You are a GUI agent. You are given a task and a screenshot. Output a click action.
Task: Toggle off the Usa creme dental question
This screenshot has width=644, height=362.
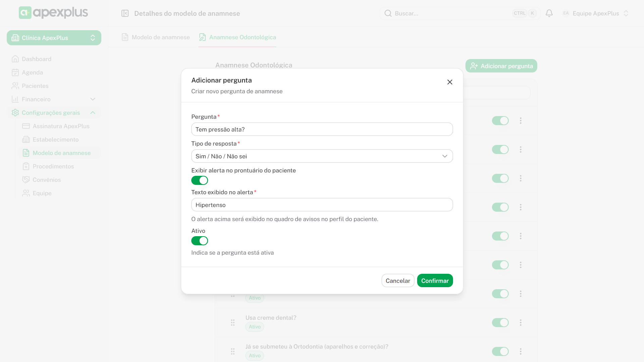(x=500, y=322)
